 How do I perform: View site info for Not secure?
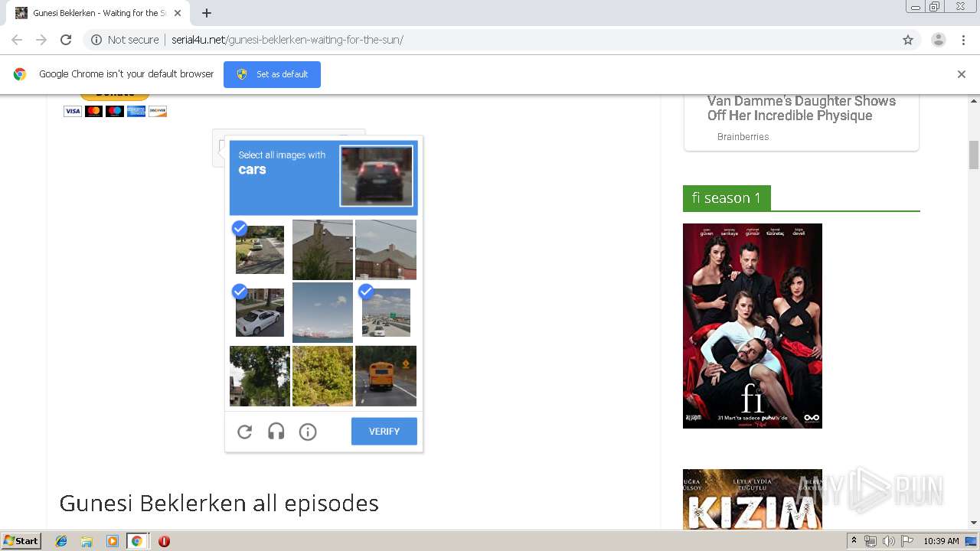125,40
